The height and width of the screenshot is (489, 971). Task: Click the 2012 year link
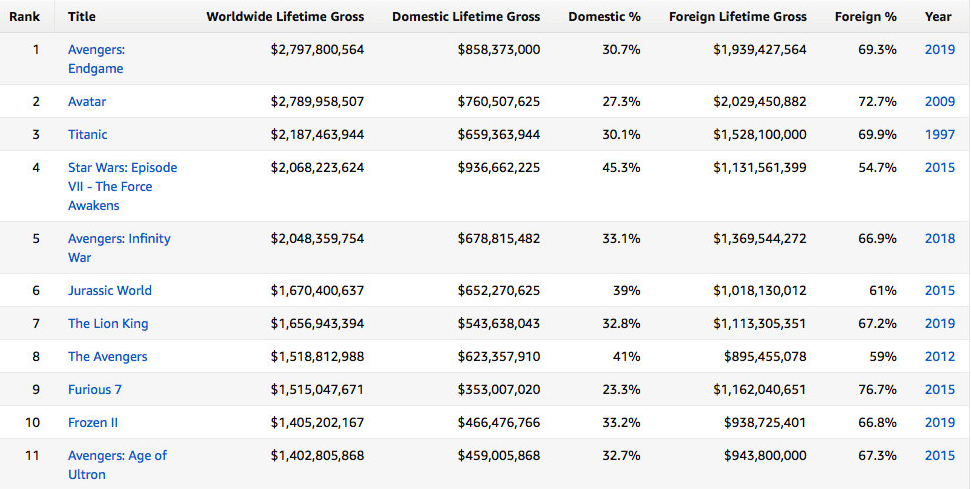pos(939,356)
